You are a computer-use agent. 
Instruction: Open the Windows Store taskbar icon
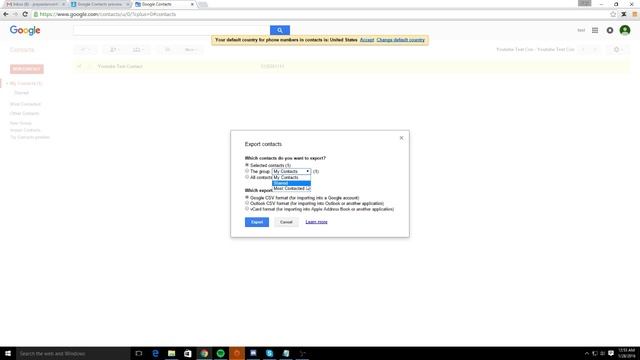[188, 353]
